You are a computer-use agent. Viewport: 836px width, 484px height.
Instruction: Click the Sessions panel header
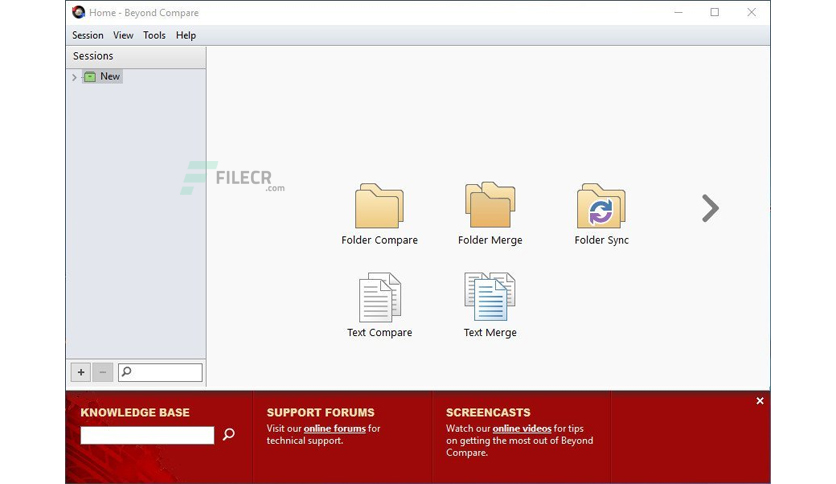pos(136,56)
